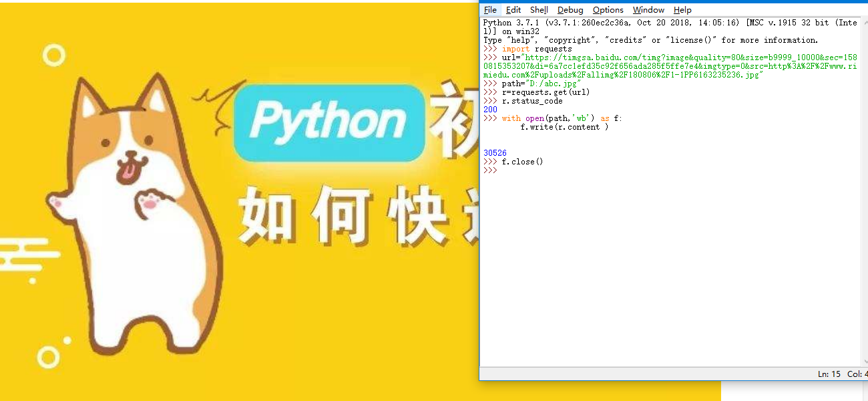Click the Python 3.7.1 version banner text
868x401 pixels.
[x=670, y=27]
